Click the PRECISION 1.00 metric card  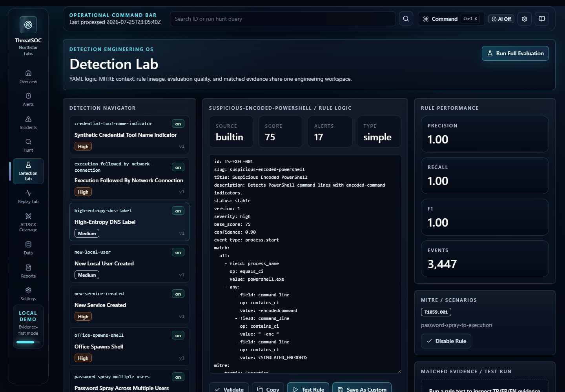[x=485, y=134]
